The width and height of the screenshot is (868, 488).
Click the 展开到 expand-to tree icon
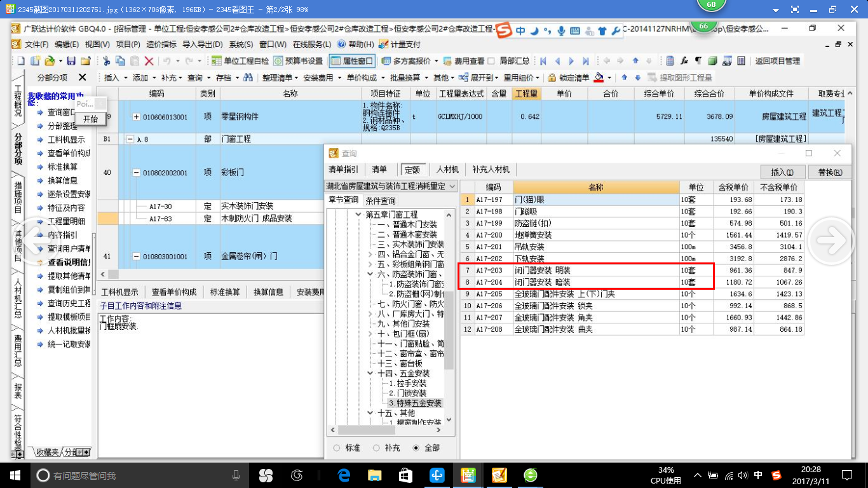click(464, 78)
